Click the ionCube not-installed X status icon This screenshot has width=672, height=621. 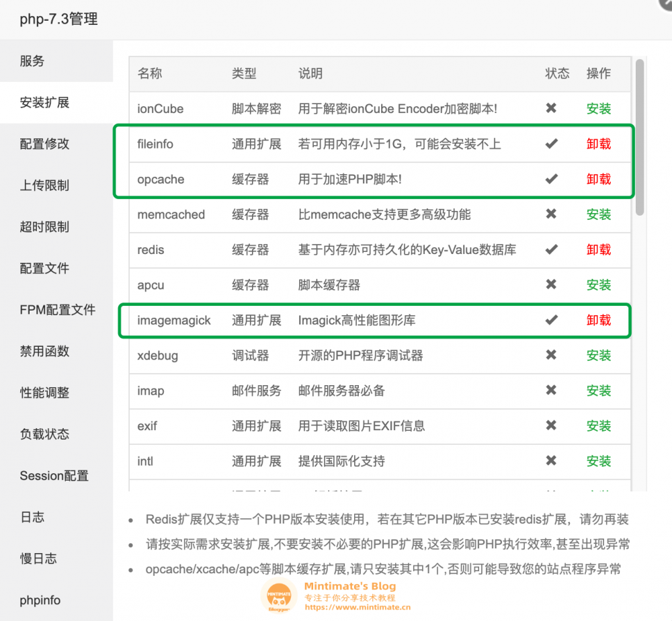[551, 108]
